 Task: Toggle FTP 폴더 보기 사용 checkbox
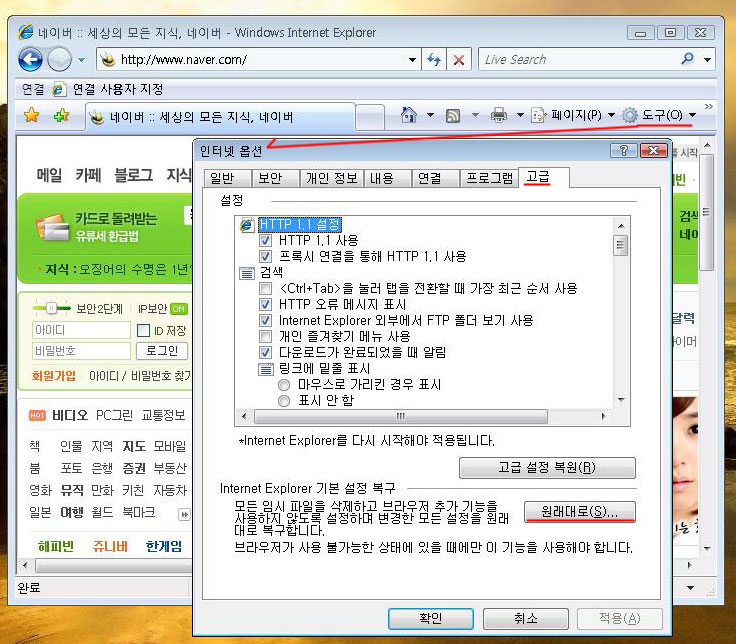(x=265, y=321)
